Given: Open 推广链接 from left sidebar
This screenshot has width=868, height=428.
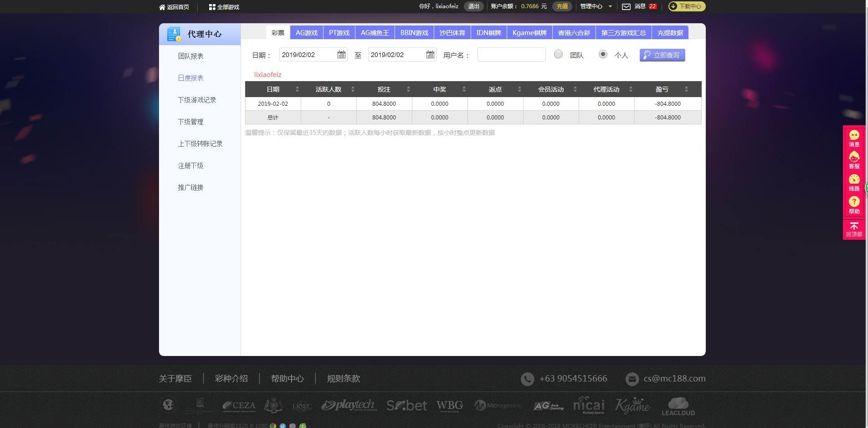Looking at the screenshot, I should point(190,187).
